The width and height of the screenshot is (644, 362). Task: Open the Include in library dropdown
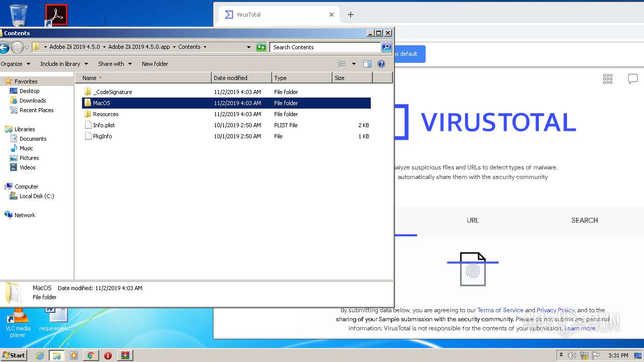[x=64, y=64]
